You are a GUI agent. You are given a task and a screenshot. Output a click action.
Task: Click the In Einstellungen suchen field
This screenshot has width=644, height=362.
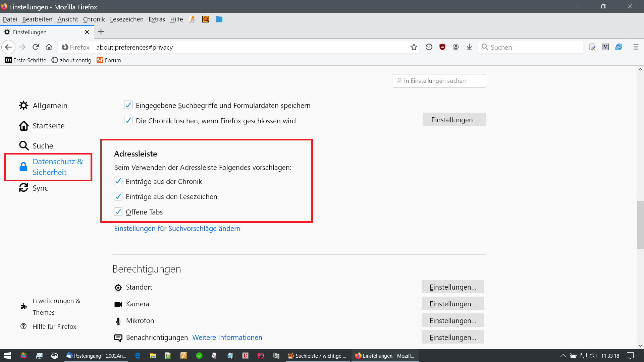[x=439, y=81]
